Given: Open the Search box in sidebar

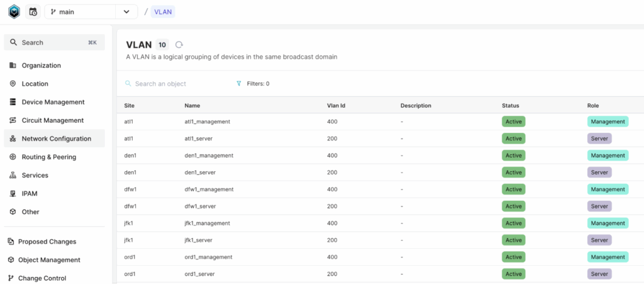Looking at the screenshot, I should 54,42.
